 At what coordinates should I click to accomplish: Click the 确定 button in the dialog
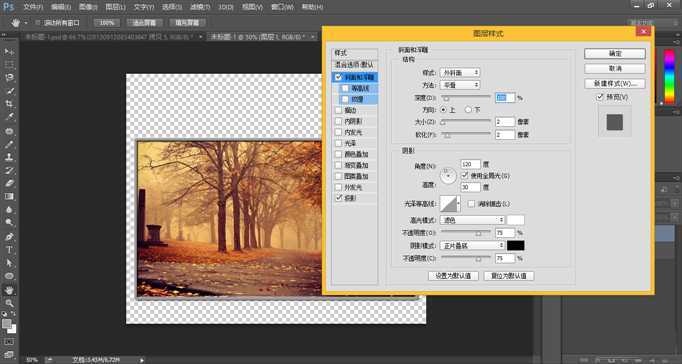point(615,53)
